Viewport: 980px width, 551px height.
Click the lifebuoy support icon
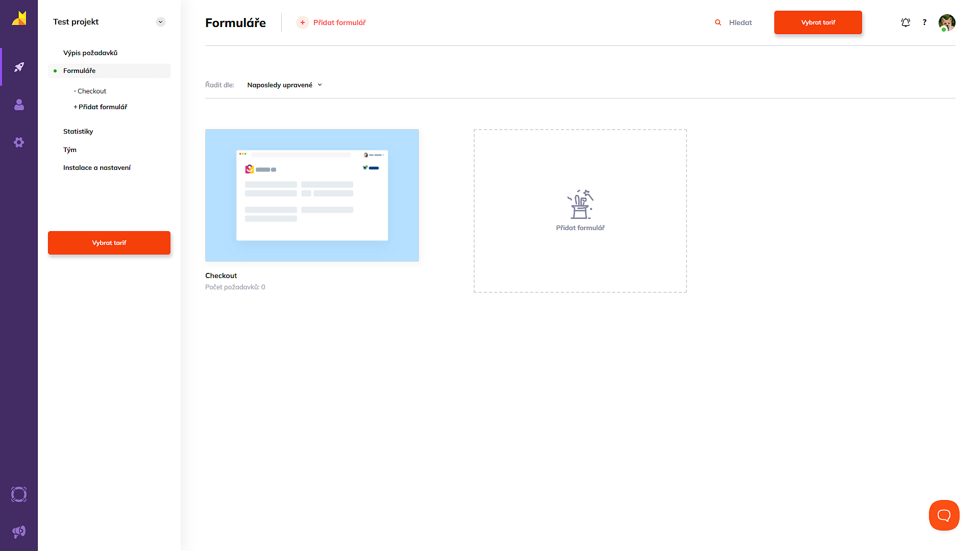[x=19, y=494]
